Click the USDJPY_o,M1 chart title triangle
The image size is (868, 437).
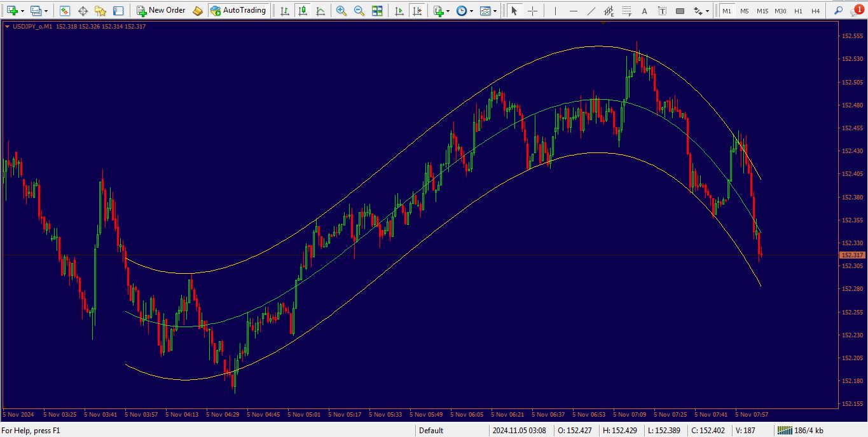[x=7, y=27]
